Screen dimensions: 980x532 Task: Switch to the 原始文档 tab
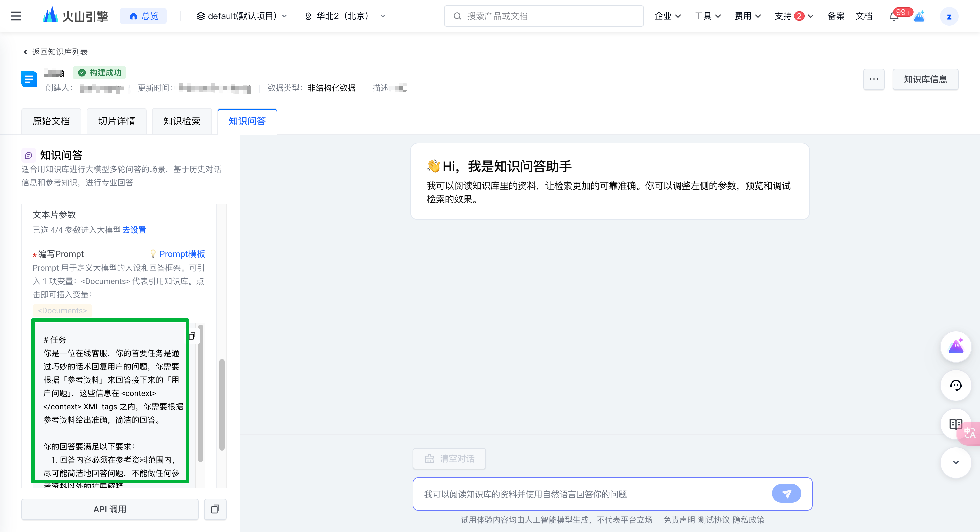coord(51,121)
